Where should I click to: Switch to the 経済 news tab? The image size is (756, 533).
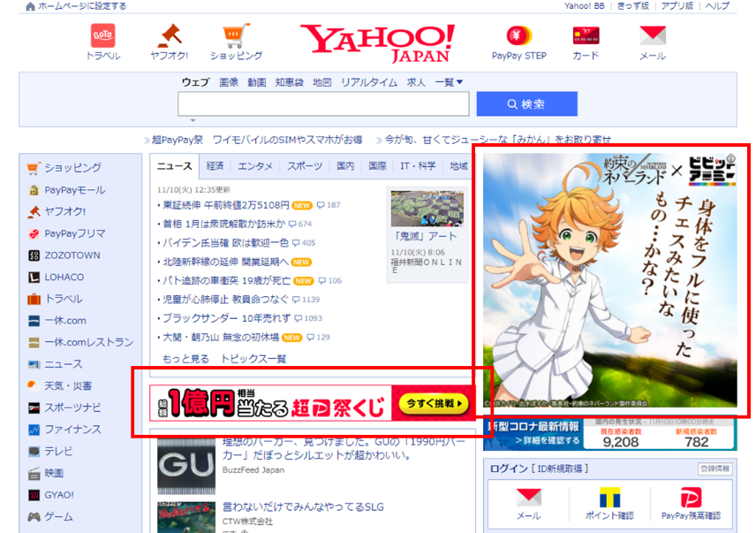(x=215, y=166)
